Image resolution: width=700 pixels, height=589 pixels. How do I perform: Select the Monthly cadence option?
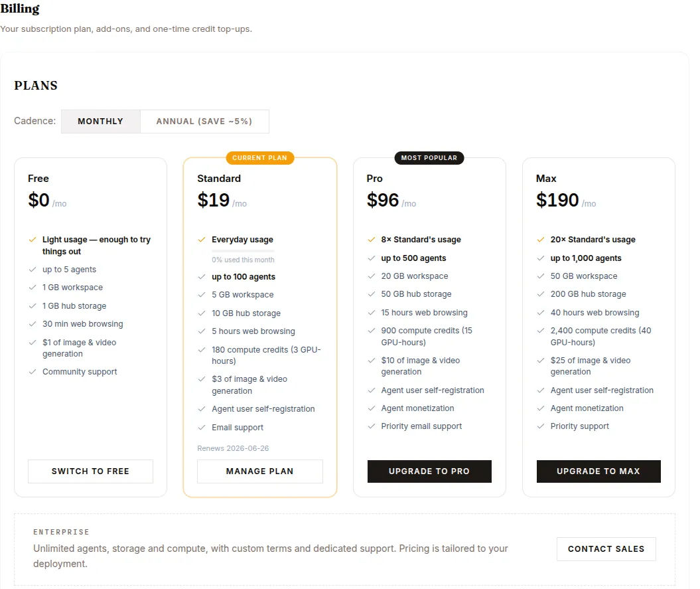coord(100,122)
